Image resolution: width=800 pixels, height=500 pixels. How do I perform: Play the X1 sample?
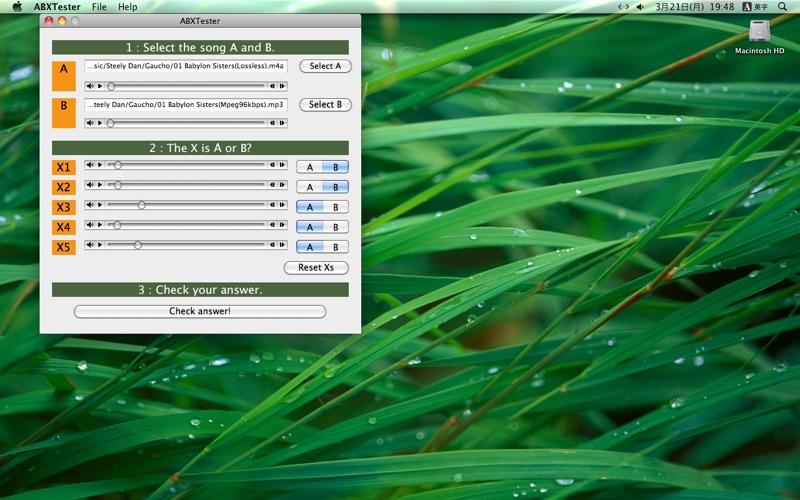click(100, 165)
